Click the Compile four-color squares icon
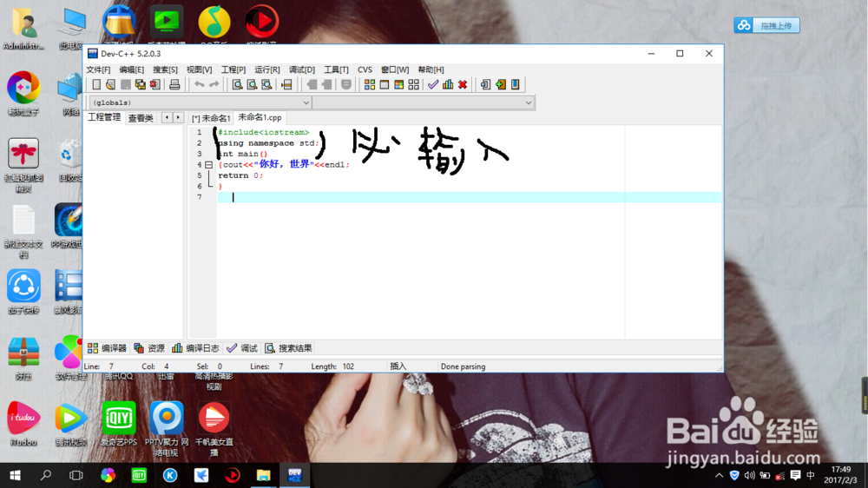This screenshot has height=488, width=868. [369, 85]
